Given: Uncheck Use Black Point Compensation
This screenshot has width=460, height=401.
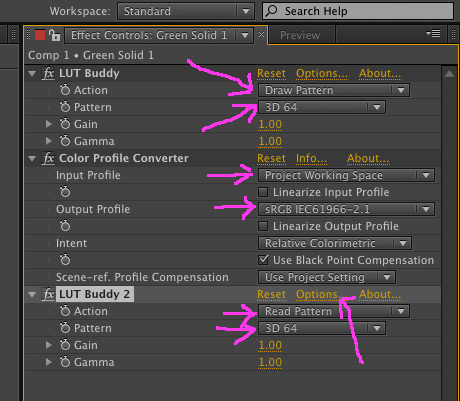Looking at the screenshot, I should [263, 260].
